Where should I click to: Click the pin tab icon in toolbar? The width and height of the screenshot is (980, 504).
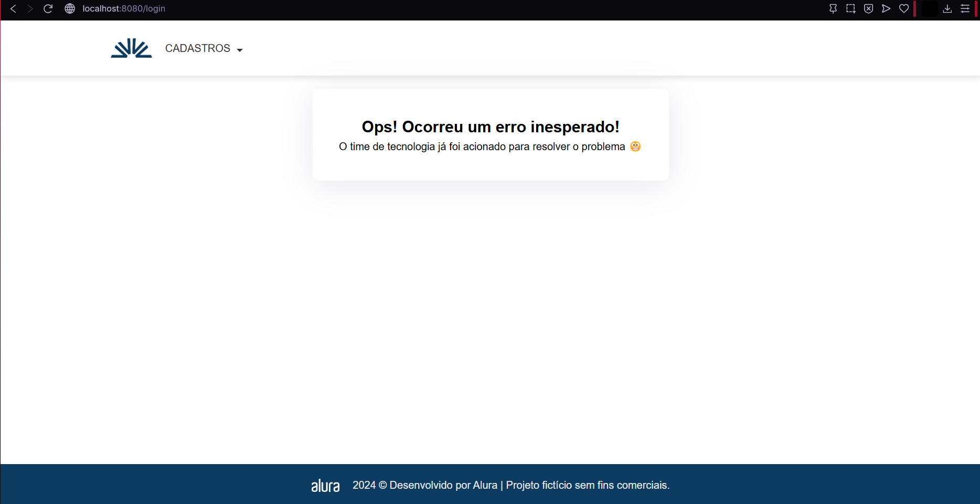834,8
